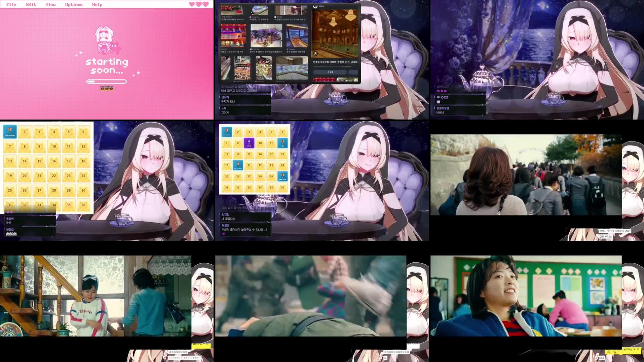
Task: Click the rightmost pink heart in menu bar
Action: click(x=206, y=4)
